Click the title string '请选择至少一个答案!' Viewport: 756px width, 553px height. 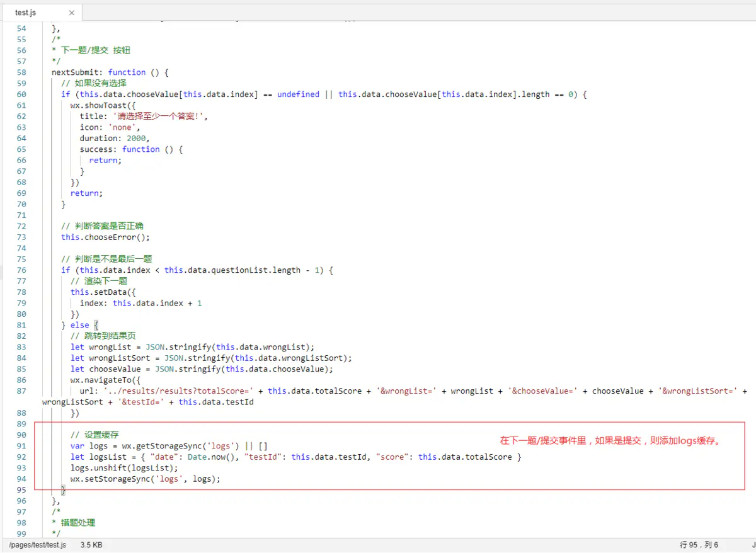pos(157,117)
